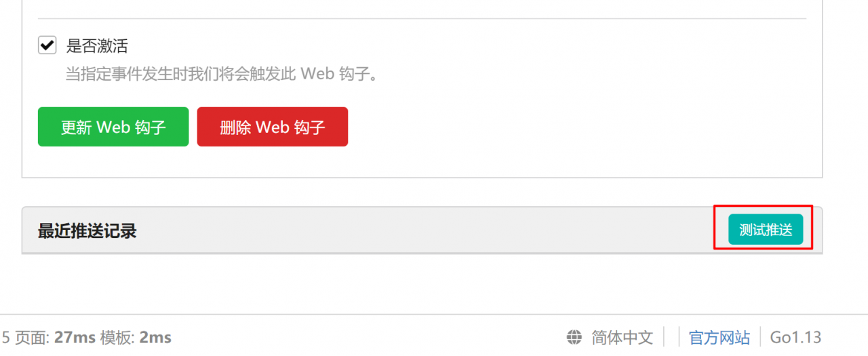Uncheck the 是否激活 checkbox
Viewport: 868px width, 356px height.
point(47,45)
